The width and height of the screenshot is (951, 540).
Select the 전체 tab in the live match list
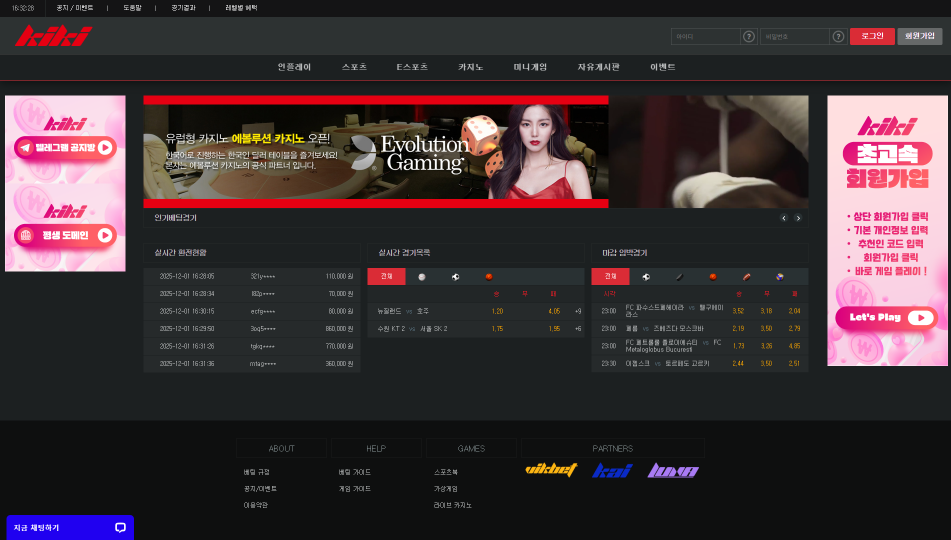click(x=386, y=277)
